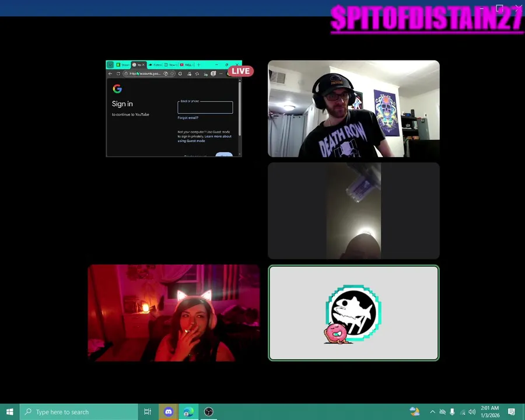Screen dimensions: 525x420
Task: Show hidden system tray icons
Action: (432, 412)
